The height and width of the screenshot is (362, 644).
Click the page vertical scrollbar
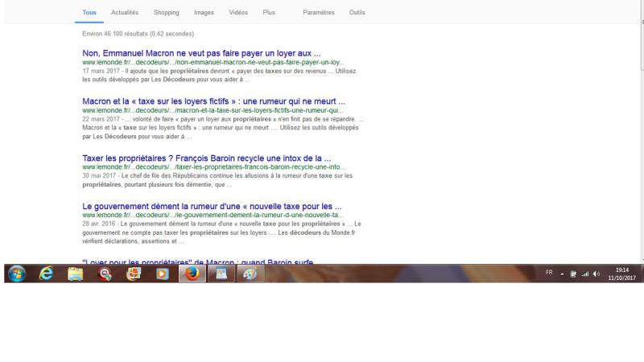(x=642, y=131)
